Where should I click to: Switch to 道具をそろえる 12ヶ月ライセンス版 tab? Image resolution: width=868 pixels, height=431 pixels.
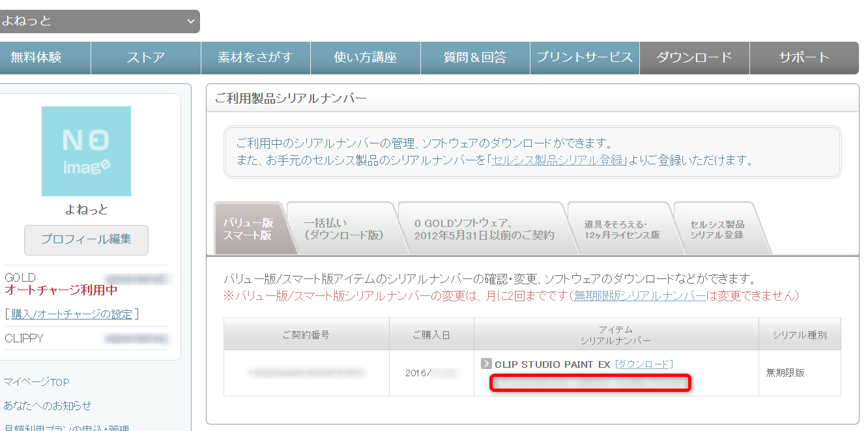(622, 229)
